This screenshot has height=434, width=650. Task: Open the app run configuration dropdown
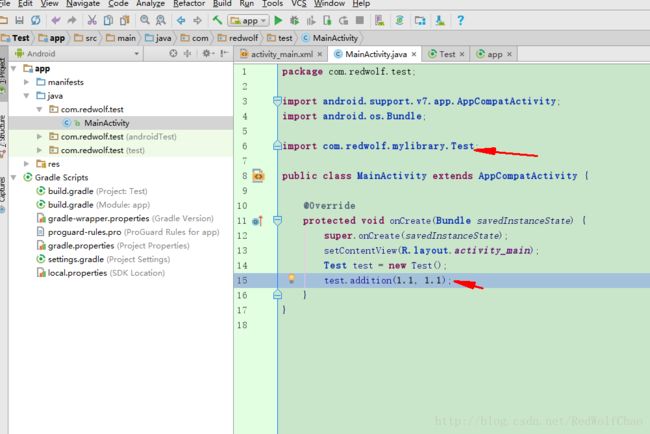248,20
